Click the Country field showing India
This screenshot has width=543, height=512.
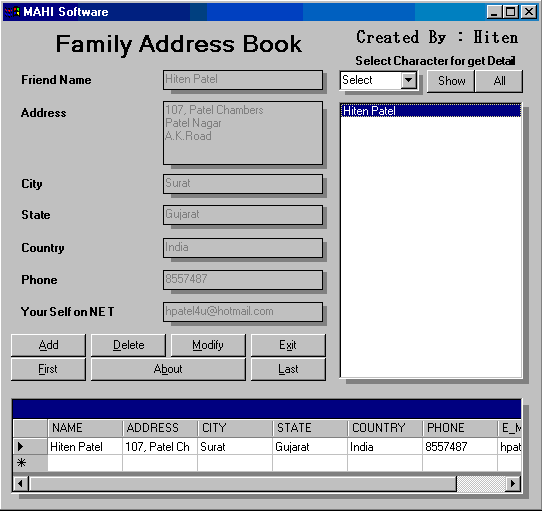click(243, 248)
